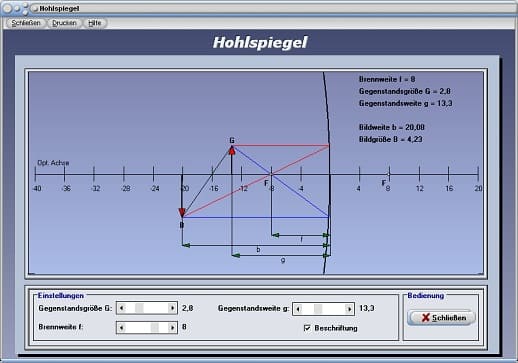
Task: Click the -36 axis tick label
Action: (66, 189)
